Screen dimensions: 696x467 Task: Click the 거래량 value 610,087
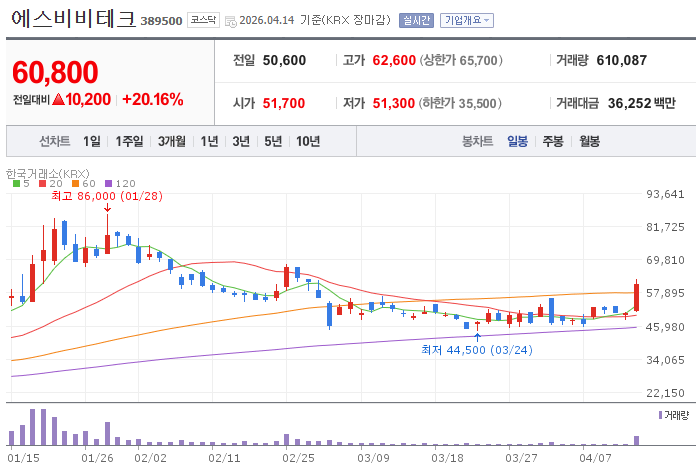tap(622, 60)
